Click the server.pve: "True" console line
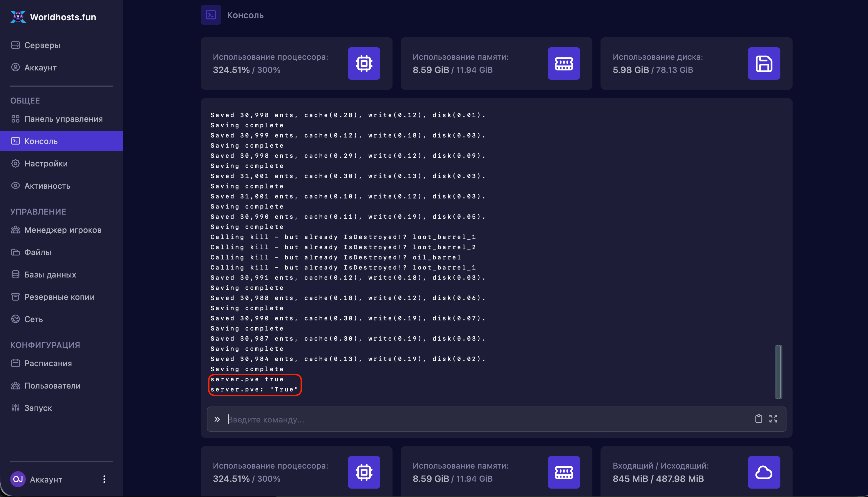Image resolution: width=868 pixels, height=497 pixels. click(255, 389)
